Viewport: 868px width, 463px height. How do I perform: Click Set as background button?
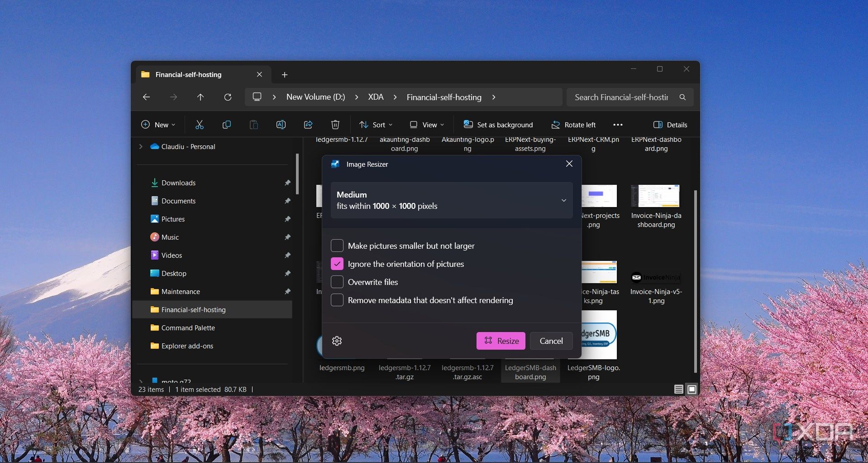pyautogui.click(x=498, y=125)
